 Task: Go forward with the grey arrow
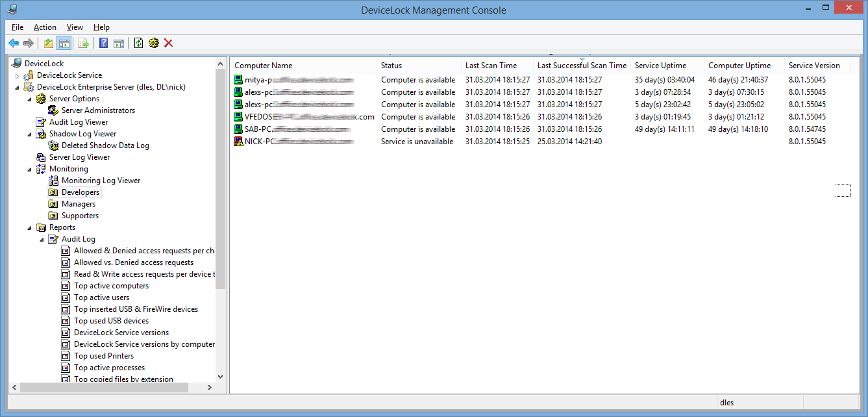pos(28,43)
